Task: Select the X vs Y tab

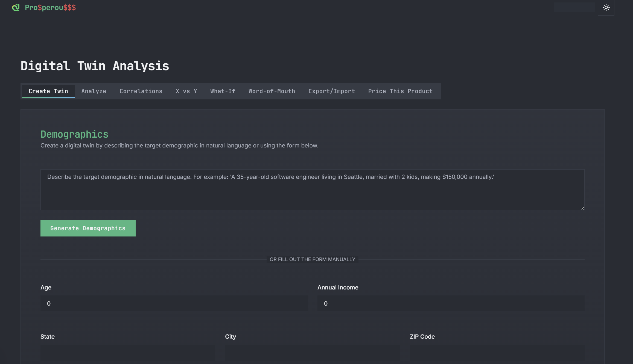Action: pos(186,91)
